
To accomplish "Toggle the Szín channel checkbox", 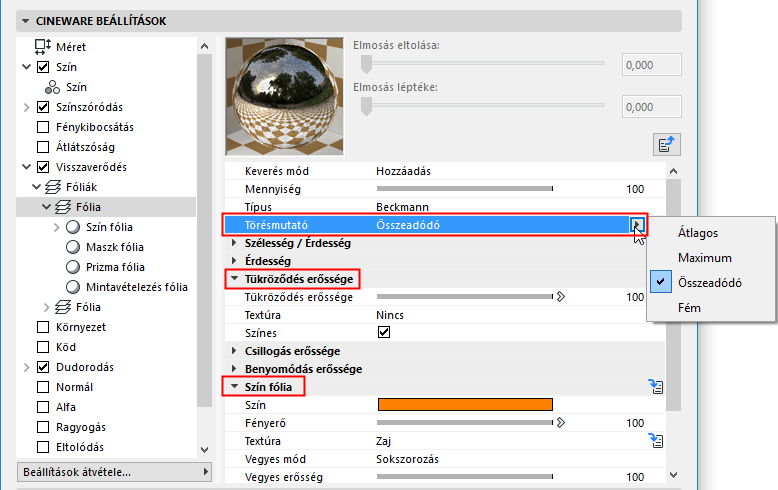I will (43, 67).
